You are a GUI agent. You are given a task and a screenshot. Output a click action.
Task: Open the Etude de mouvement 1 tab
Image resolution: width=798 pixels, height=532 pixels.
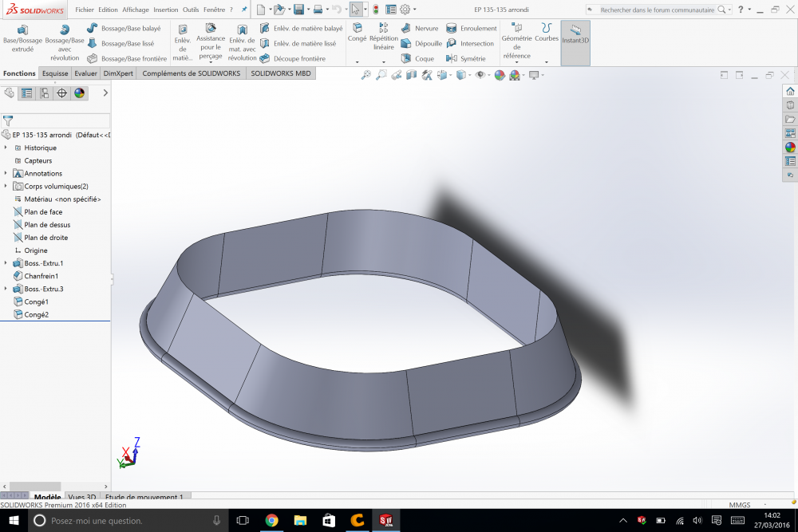click(x=144, y=497)
